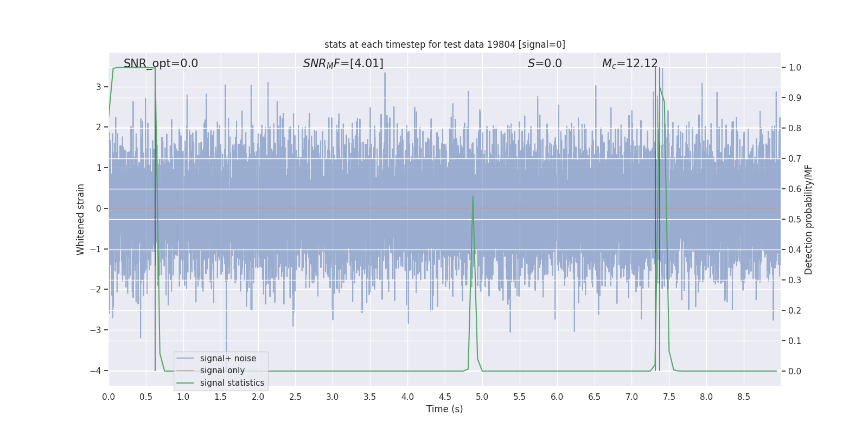Click the 5.0 tick on time axis
This screenshot has height=434, width=868.
coord(482,397)
